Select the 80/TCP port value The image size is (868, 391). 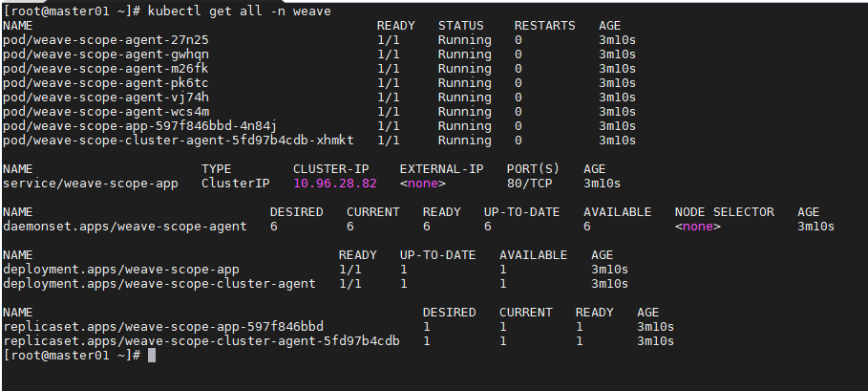pos(529,184)
